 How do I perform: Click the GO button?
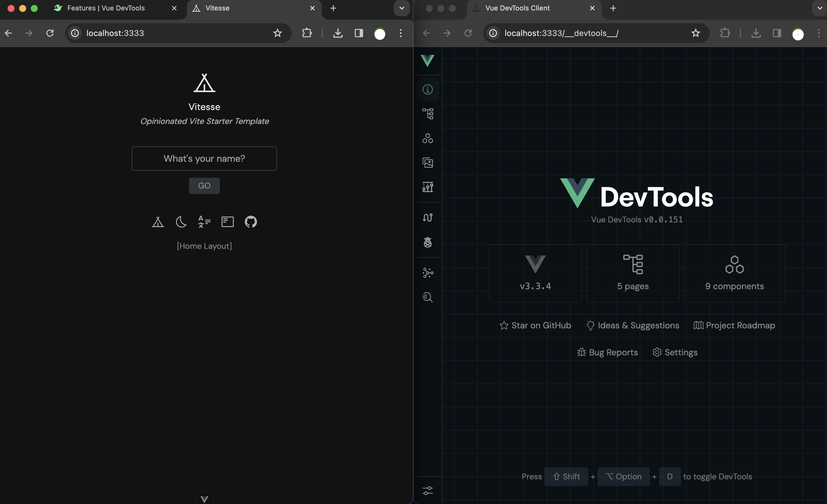click(x=204, y=185)
